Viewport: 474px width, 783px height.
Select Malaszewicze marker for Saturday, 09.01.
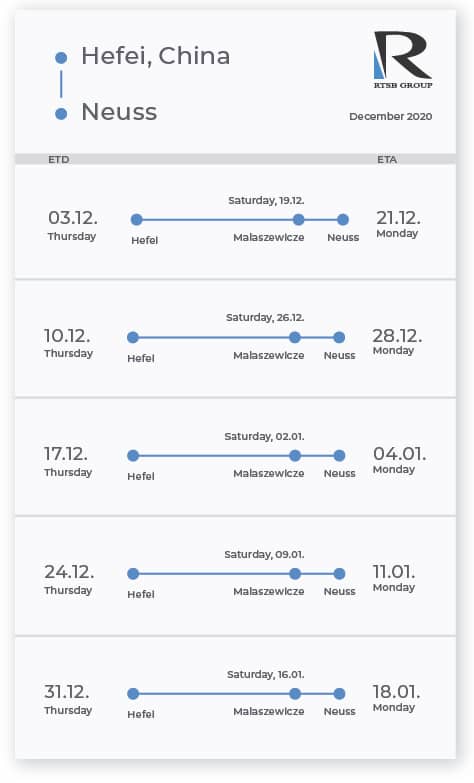295,574
